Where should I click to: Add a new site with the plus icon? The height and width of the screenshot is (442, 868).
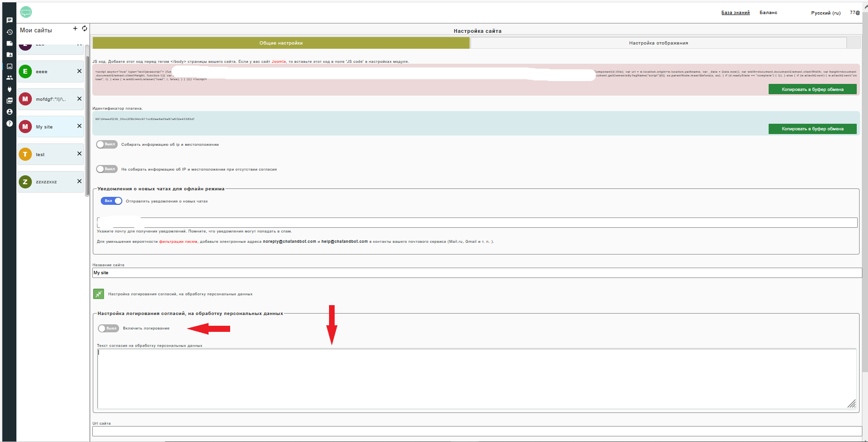point(75,29)
